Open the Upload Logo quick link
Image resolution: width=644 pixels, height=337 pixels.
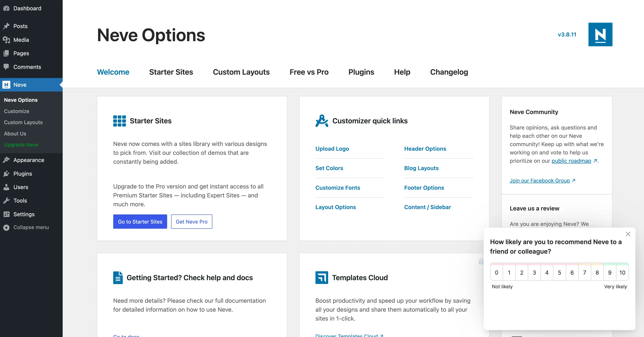click(x=332, y=149)
